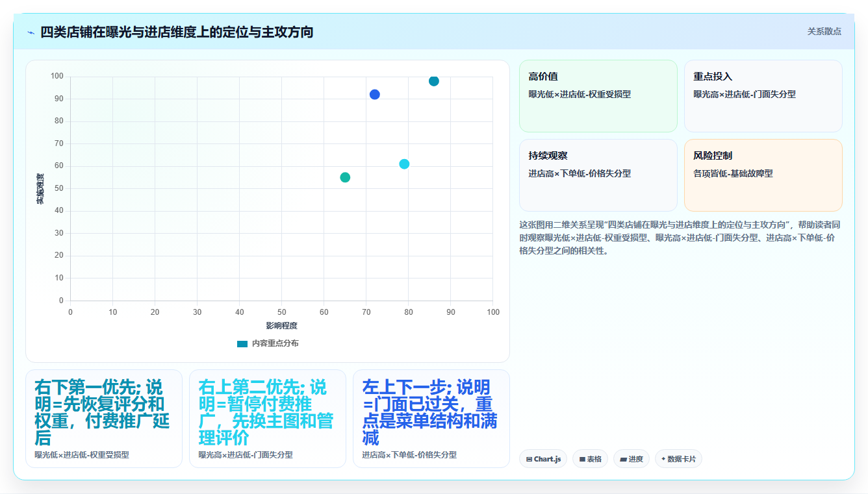Select the topmost dark teal scatter point
This screenshot has height=494, width=868.
pyautogui.click(x=434, y=81)
